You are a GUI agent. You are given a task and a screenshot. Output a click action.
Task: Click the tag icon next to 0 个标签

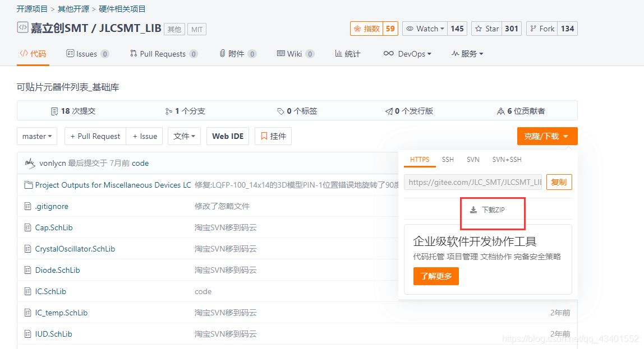280,111
